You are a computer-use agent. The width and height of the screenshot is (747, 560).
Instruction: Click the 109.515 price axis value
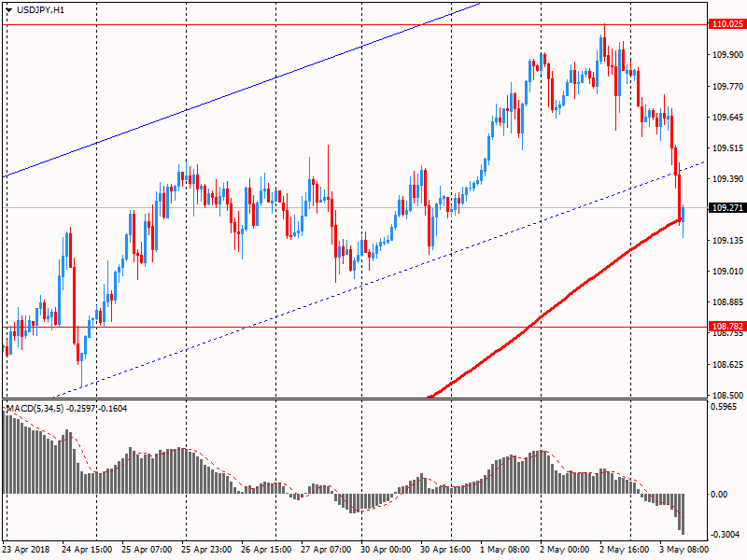pyautogui.click(x=727, y=148)
